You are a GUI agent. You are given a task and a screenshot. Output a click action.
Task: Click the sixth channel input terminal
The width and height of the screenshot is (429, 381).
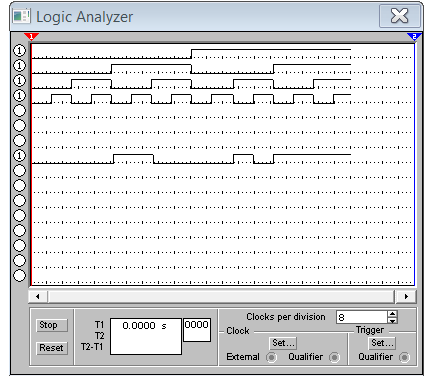pyautogui.click(x=19, y=125)
